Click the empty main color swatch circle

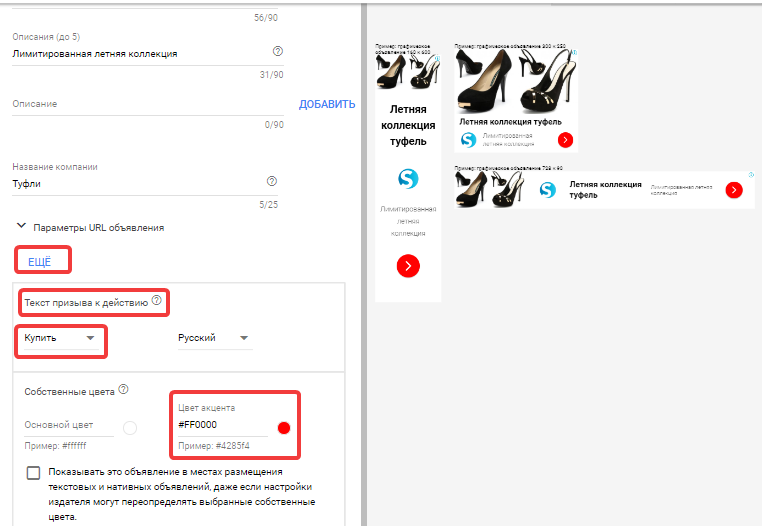pos(130,428)
